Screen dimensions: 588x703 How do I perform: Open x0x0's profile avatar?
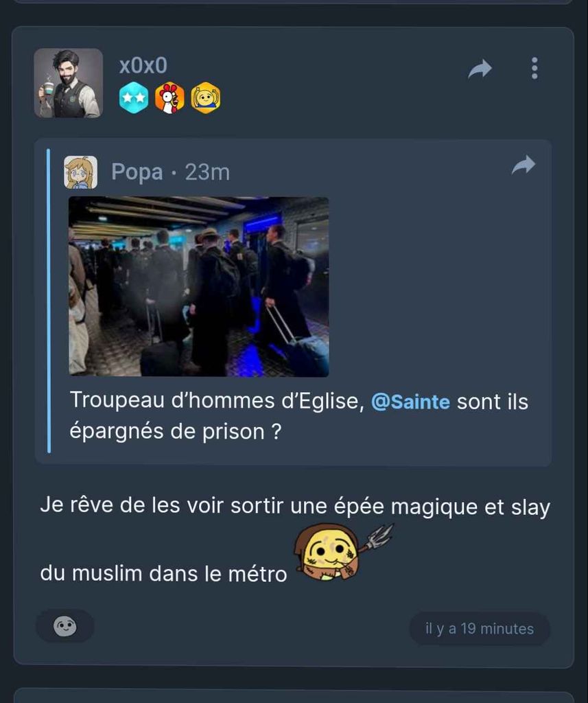68,83
